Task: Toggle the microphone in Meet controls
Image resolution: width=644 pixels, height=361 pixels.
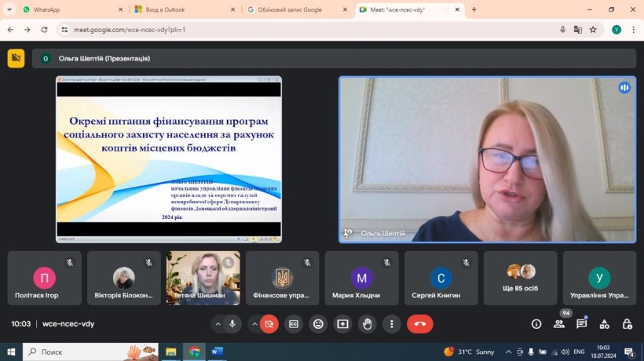Action: [232, 324]
